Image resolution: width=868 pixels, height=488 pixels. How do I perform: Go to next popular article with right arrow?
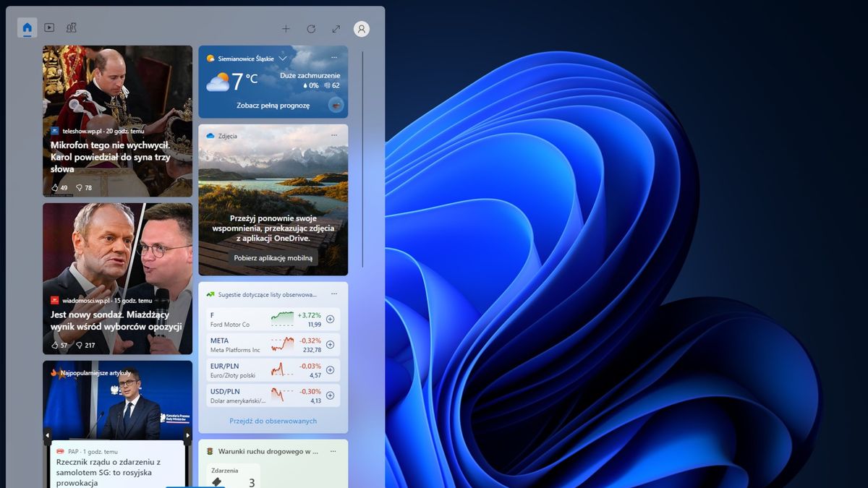188,435
